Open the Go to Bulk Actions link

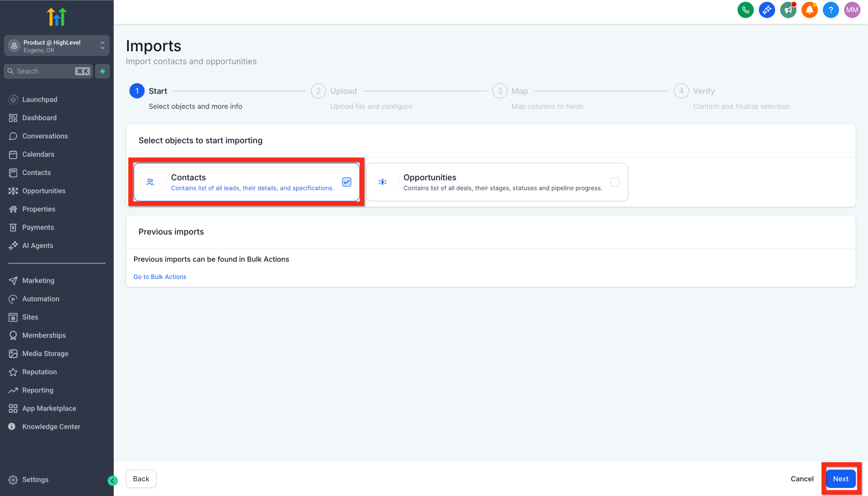point(160,276)
